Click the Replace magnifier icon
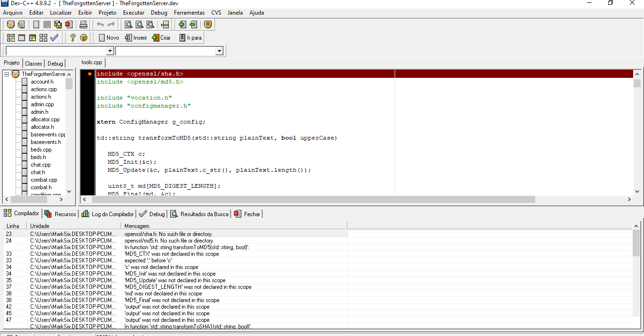 tap(140, 25)
